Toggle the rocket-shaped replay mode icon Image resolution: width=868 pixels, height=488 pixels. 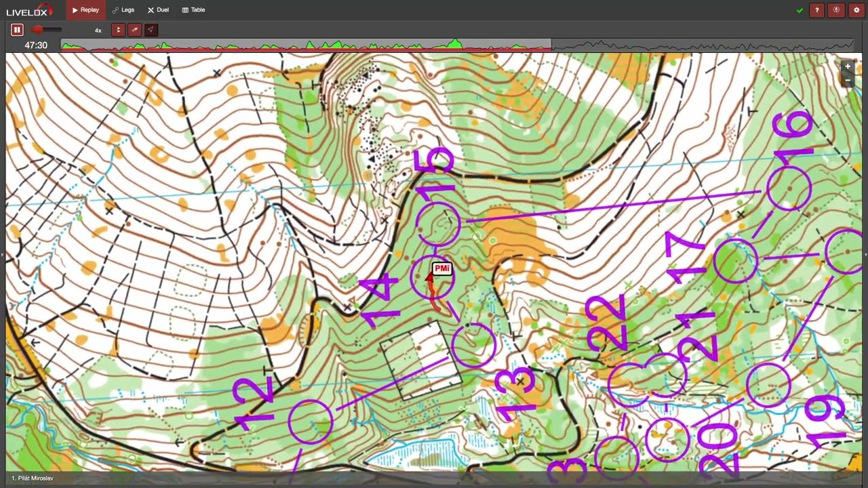tap(135, 30)
